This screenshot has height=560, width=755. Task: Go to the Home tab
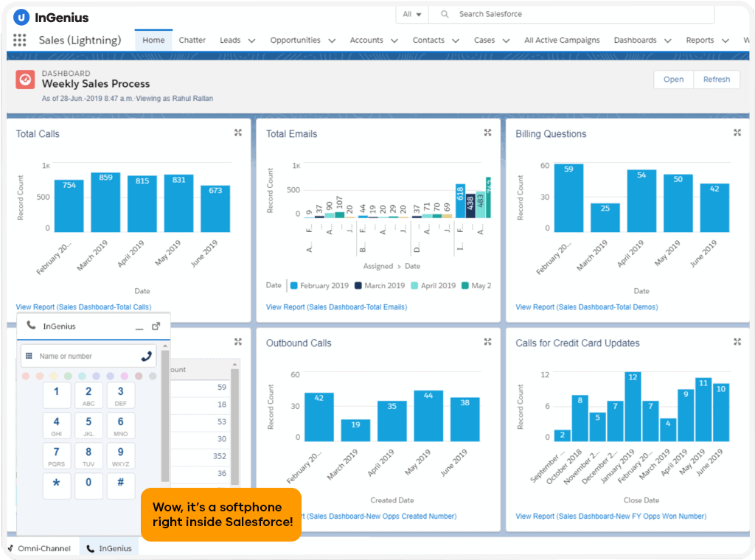[x=153, y=40]
